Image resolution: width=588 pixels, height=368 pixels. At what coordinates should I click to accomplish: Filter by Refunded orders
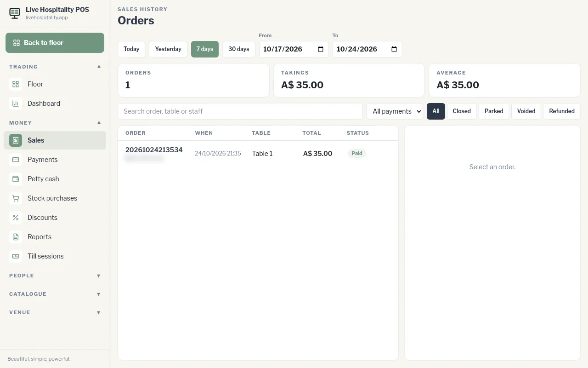click(562, 111)
